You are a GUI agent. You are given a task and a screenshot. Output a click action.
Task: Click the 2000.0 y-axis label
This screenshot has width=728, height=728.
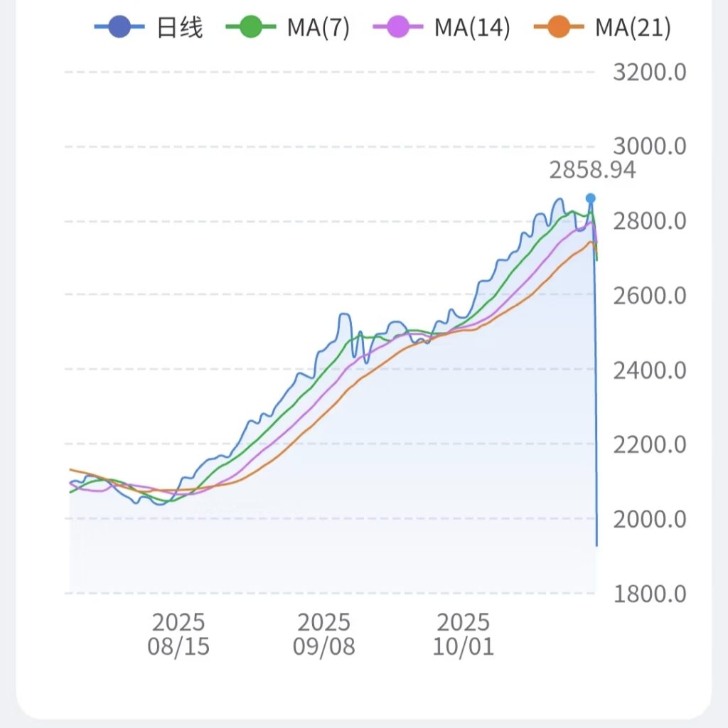(x=649, y=519)
